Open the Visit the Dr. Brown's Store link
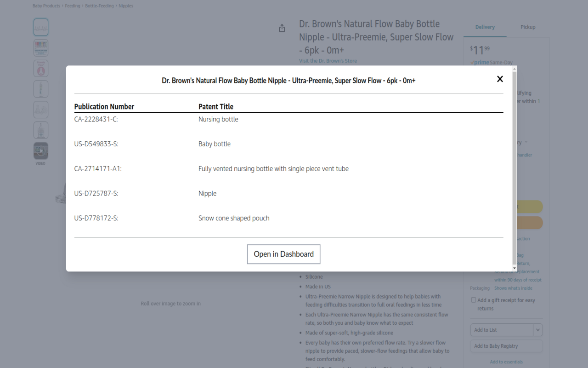The image size is (588, 368). click(328, 61)
